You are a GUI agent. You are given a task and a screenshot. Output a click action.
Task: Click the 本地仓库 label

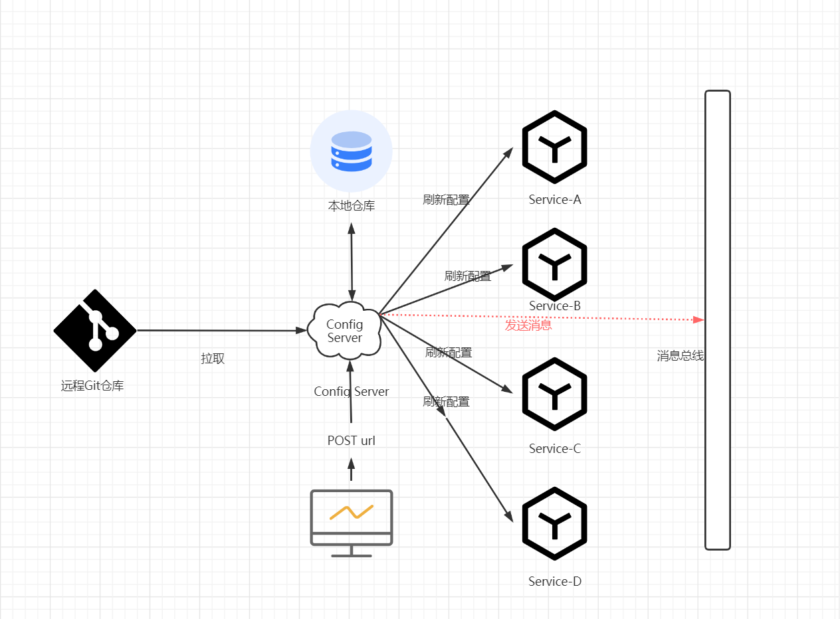[352, 206]
